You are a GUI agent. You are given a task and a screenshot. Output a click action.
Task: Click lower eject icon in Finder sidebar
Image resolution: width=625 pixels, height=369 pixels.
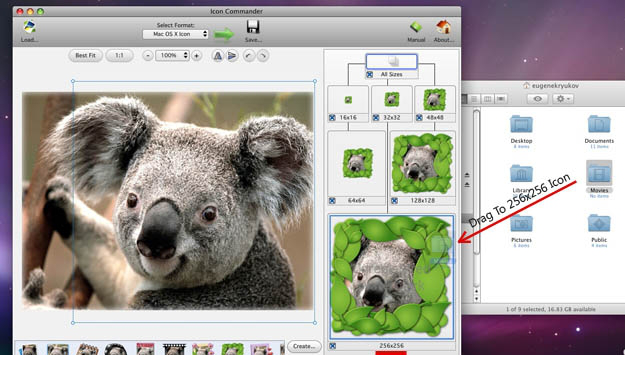pos(467,184)
